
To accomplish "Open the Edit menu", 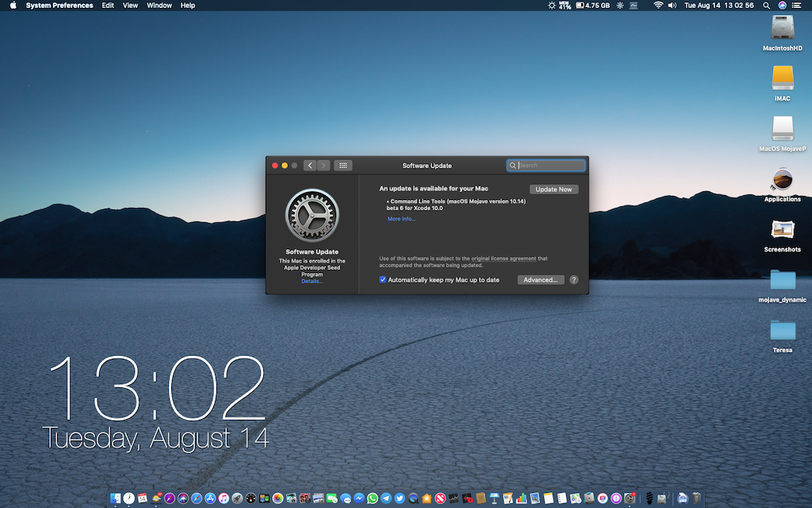I will click(x=108, y=6).
